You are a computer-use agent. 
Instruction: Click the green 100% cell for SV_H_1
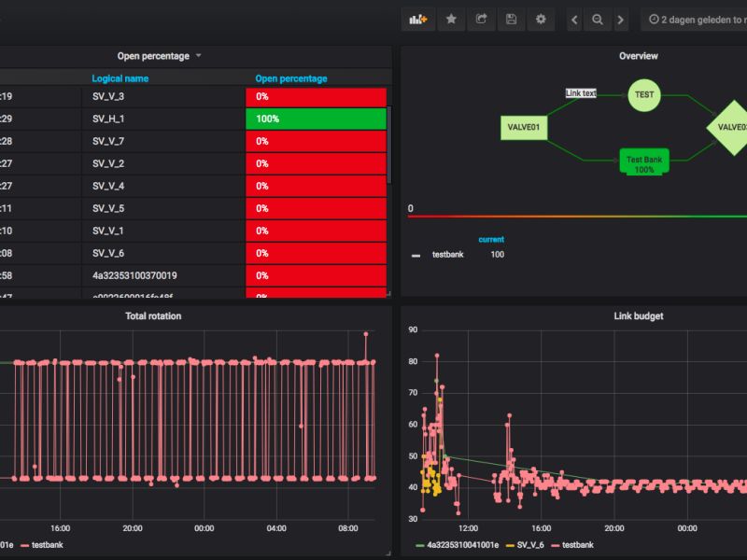(x=315, y=119)
